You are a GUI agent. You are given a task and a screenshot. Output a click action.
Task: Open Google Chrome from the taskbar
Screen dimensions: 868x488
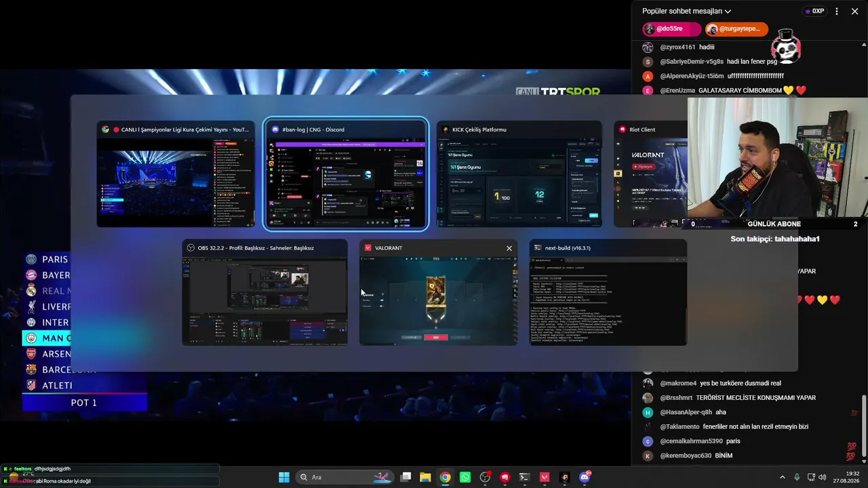click(445, 477)
